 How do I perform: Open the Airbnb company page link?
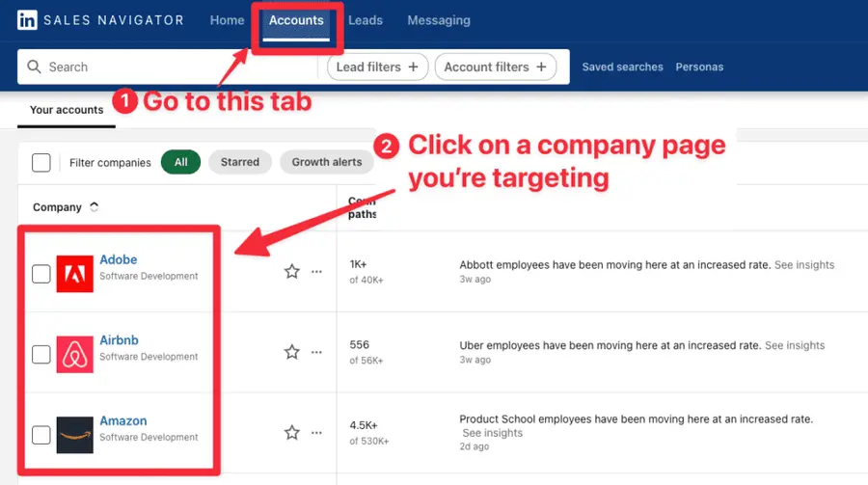119,340
